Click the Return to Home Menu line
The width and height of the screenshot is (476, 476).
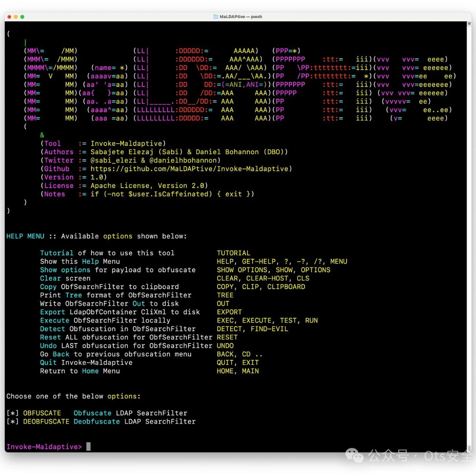point(80,371)
